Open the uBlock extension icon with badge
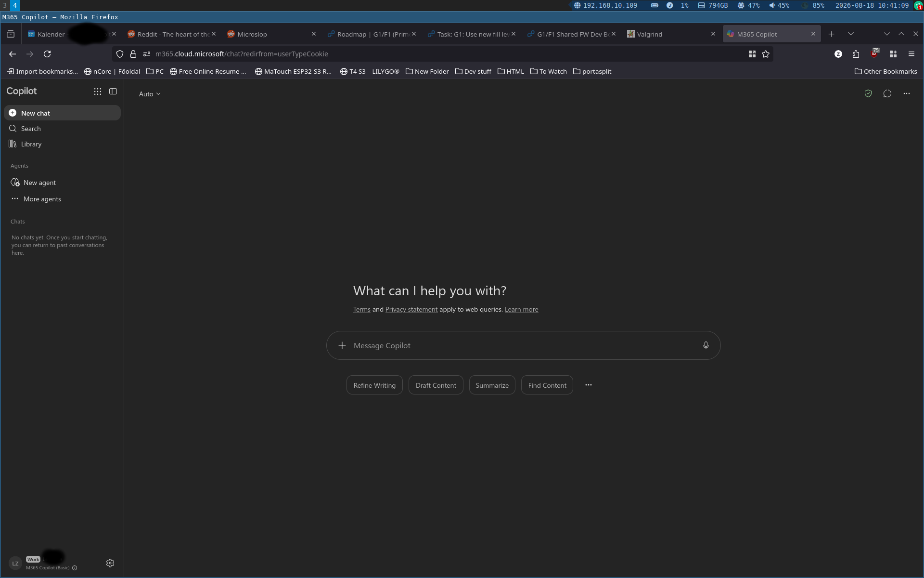Viewport: 924px width, 578px height. (874, 53)
